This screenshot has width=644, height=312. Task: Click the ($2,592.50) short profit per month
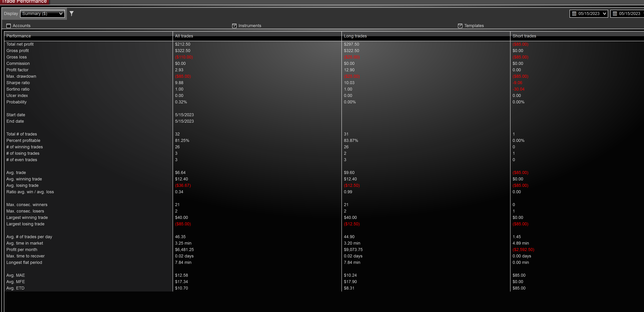(523, 250)
